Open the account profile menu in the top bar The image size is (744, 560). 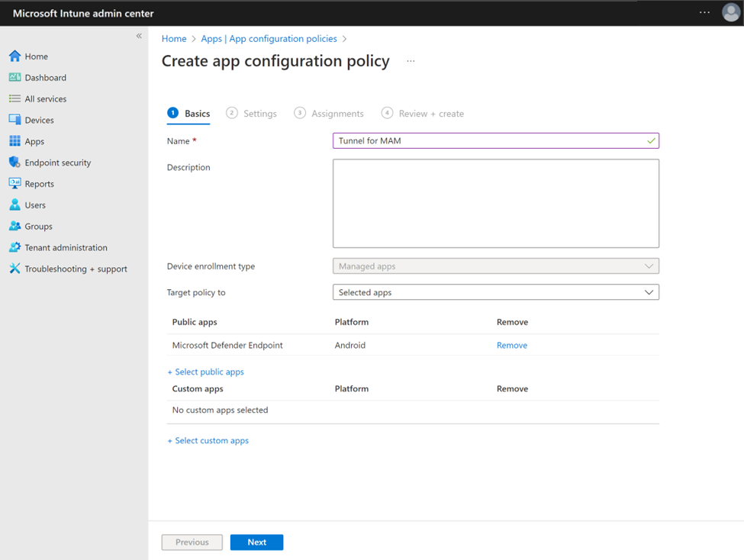[x=730, y=13]
